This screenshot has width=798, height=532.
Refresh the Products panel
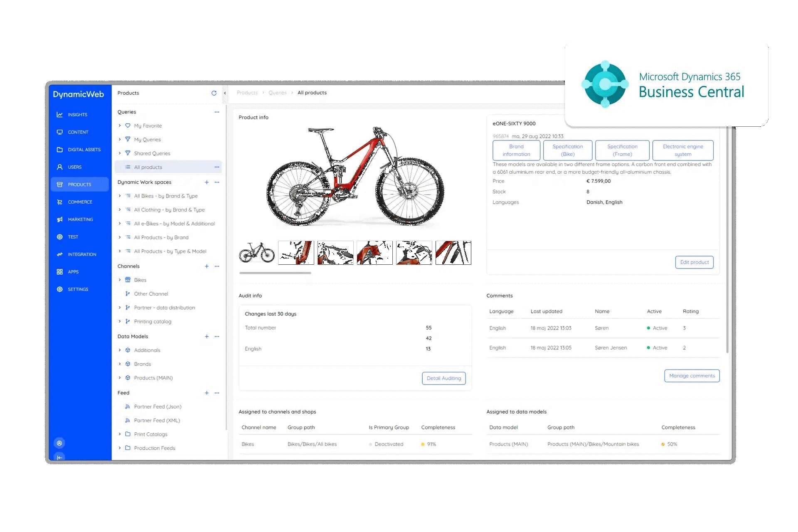(x=214, y=93)
